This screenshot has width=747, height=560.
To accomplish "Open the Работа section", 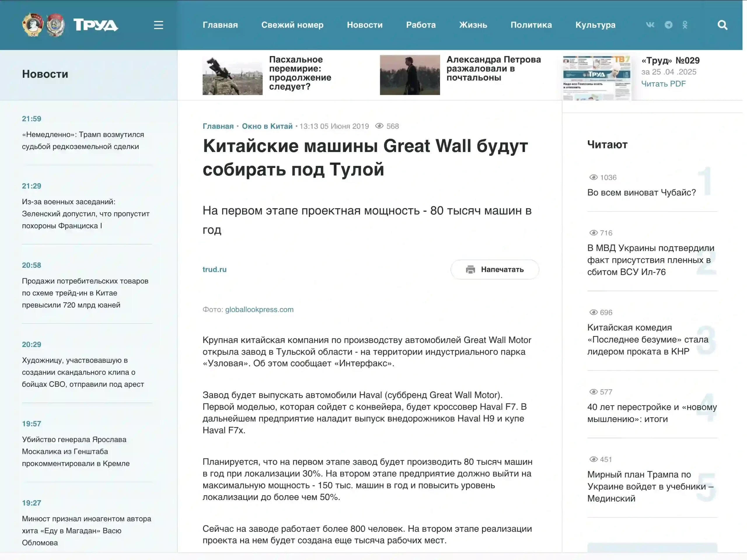I will [421, 25].
